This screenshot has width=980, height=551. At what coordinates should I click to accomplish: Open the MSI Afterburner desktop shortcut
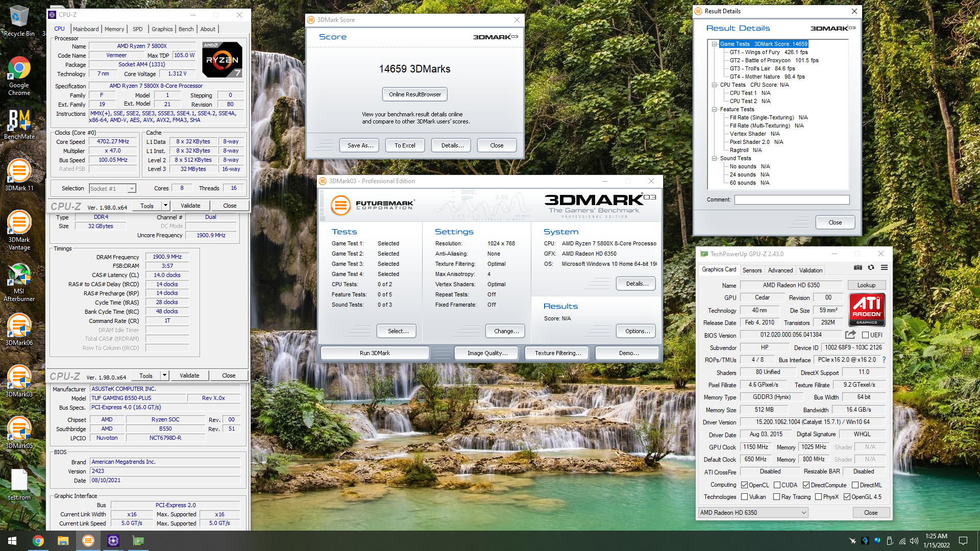(19, 283)
